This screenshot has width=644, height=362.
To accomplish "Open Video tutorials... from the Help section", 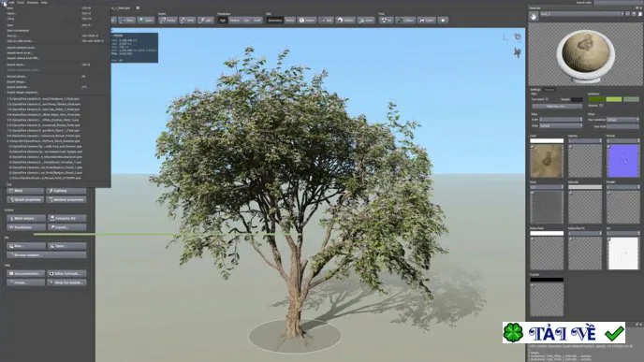I will click(x=66, y=273).
